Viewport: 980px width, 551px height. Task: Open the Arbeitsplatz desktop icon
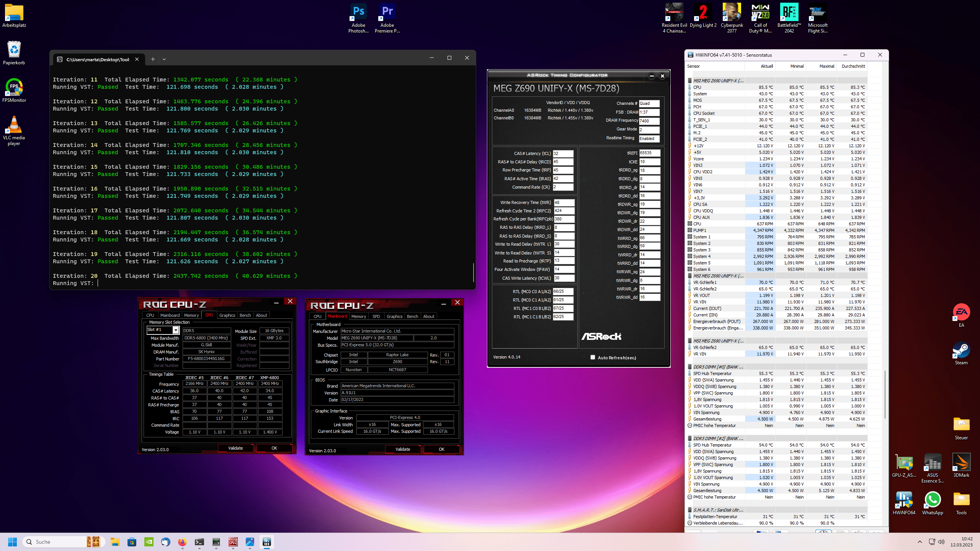coord(14,15)
